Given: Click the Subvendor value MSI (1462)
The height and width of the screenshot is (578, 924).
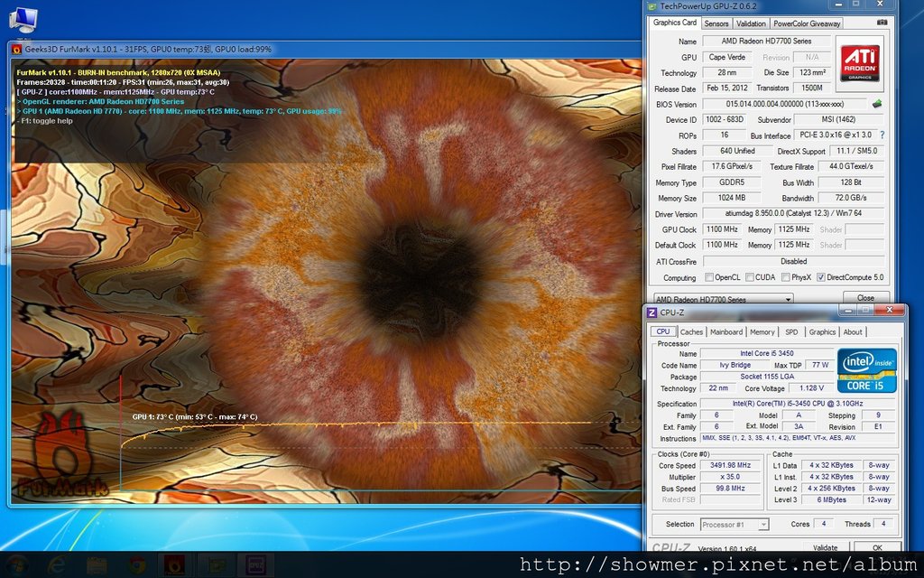Looking at the screenshot, I should tap(836, 119).
